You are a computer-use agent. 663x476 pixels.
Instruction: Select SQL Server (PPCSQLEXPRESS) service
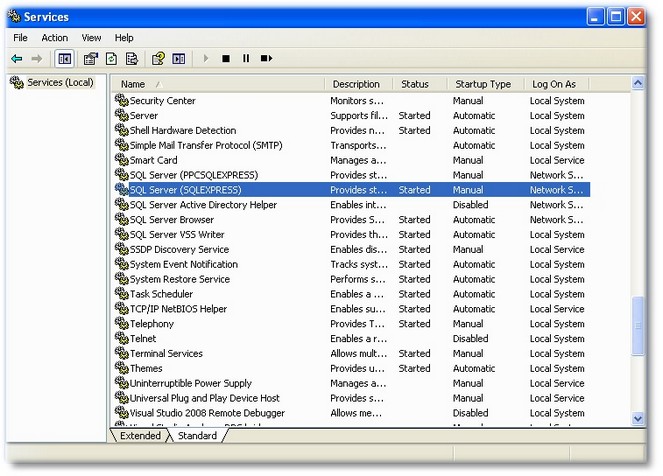pyautogui.click(x=194, y=175)
